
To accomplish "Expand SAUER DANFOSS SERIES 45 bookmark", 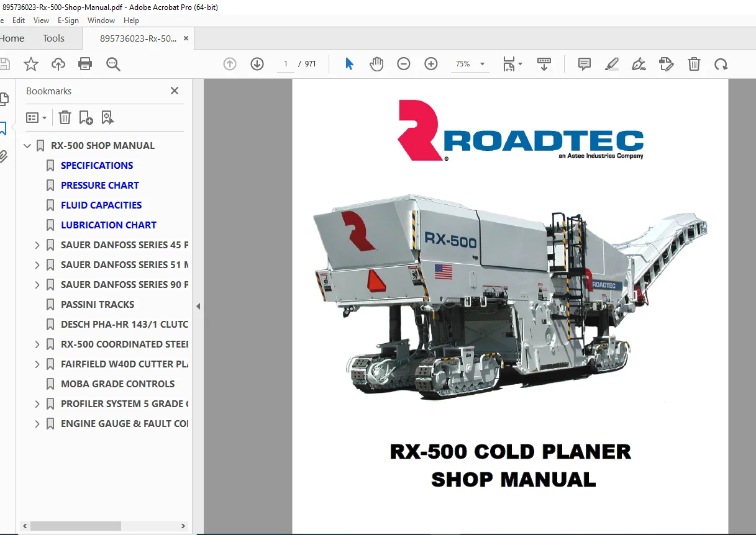I will [x=37, y=245].
